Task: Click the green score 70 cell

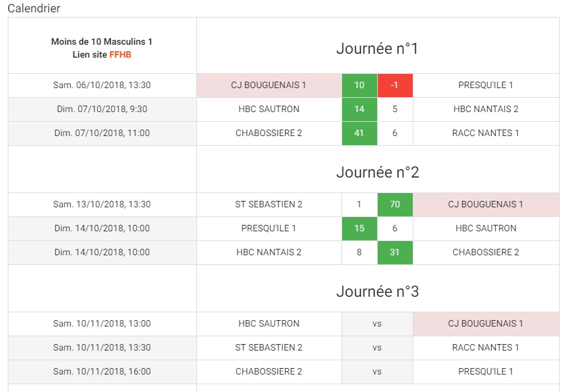Action: (395, 205)
